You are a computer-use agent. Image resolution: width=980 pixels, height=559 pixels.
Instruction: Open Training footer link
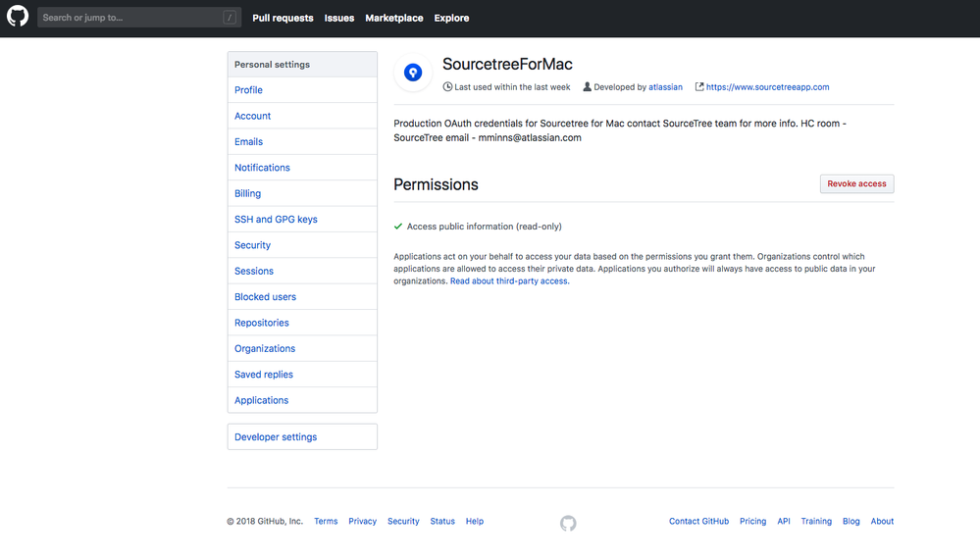(x=816, y=521)
